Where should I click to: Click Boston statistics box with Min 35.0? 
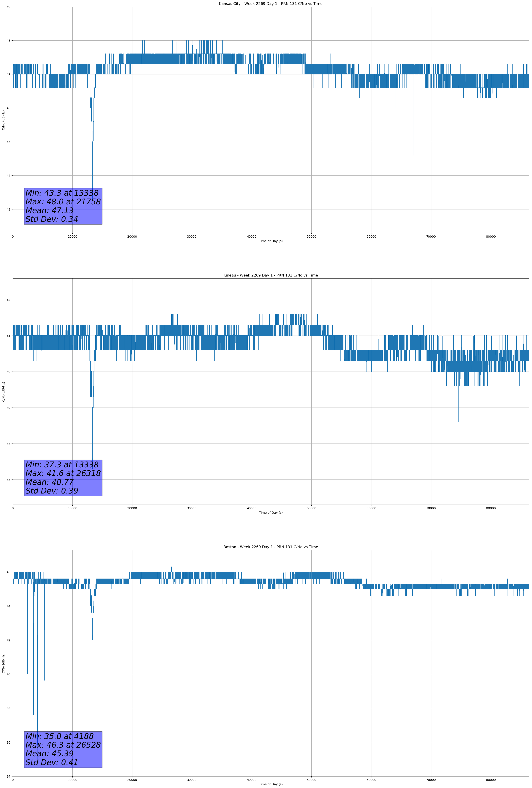[63, 749]
